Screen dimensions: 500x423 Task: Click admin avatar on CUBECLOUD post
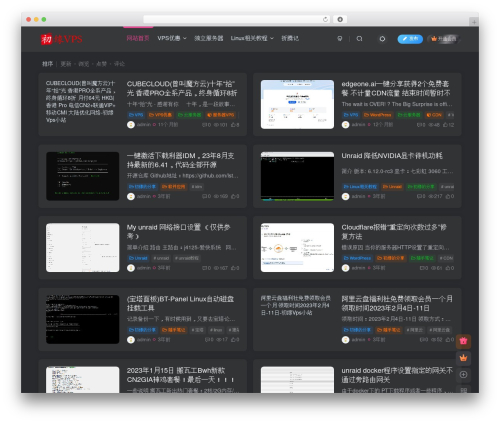coord(131,125)
